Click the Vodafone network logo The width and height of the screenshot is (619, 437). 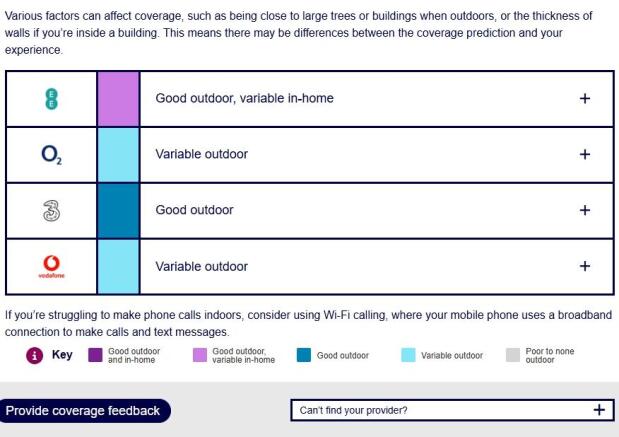[x=51, y=267]
